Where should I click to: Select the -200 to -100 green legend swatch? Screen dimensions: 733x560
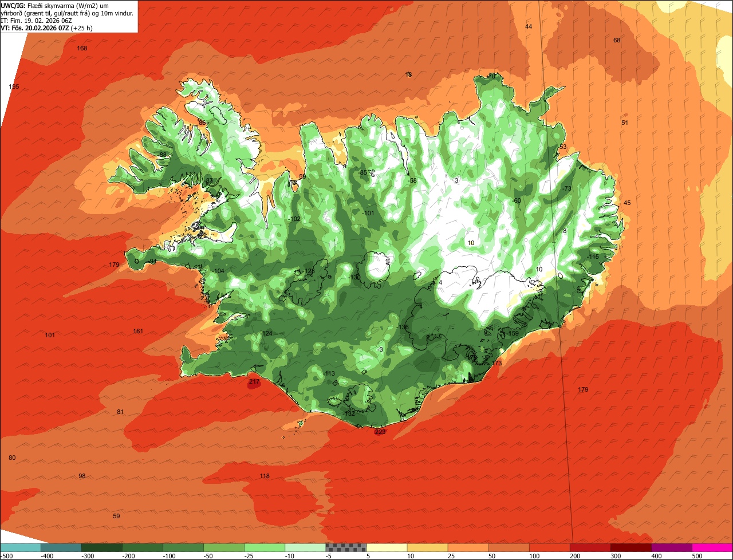tap(143, 547)
